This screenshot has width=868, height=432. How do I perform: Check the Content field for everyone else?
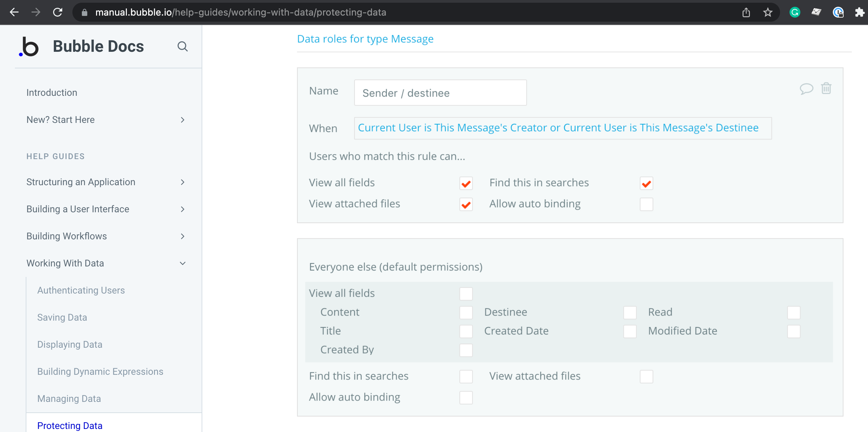tap(466, 312)
